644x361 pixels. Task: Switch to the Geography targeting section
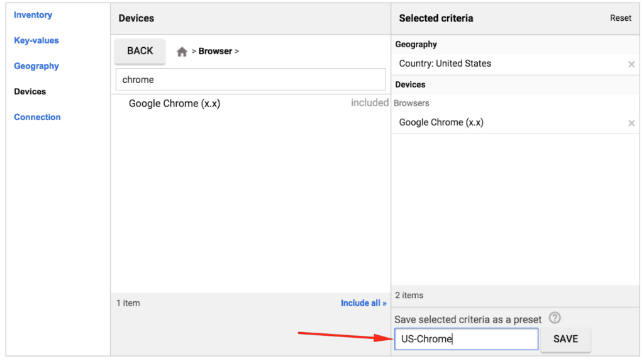[x=36, y=65]
